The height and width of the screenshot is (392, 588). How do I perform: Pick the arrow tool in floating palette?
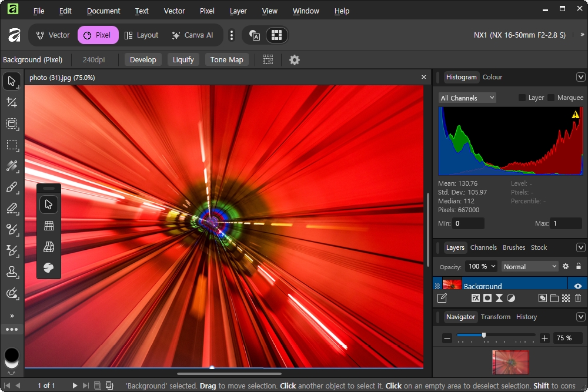coord(49,205)
